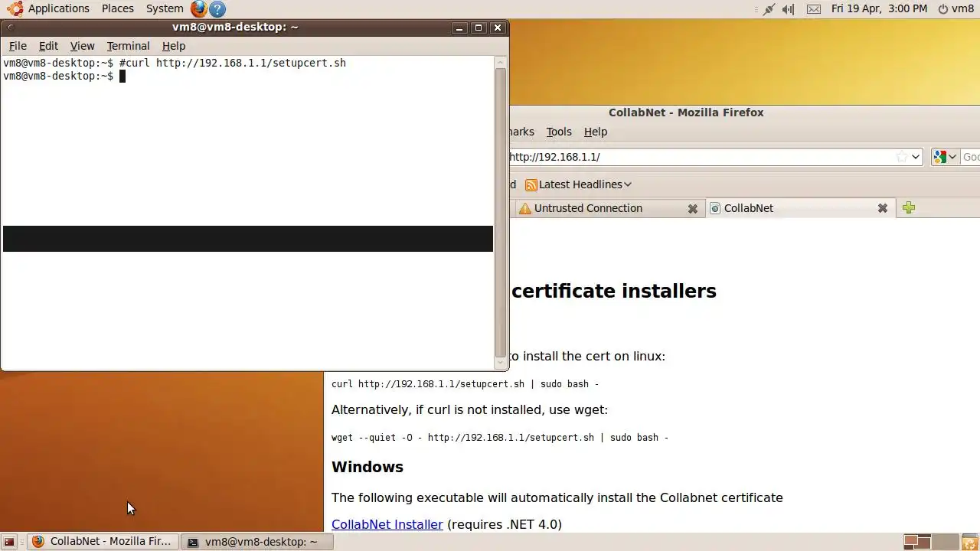Screen dimensions: 980x551
Task: Open the sound volume indicator
Action: pos(789,9)
